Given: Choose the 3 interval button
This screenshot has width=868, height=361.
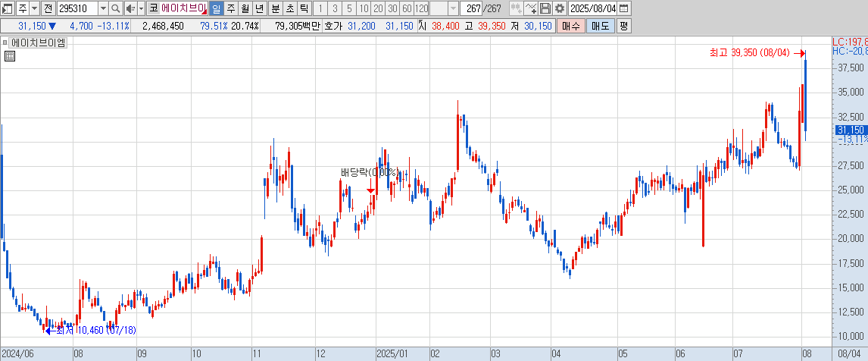Looking at the screenshot, I should pyautogui.click(x=335, y=8).
